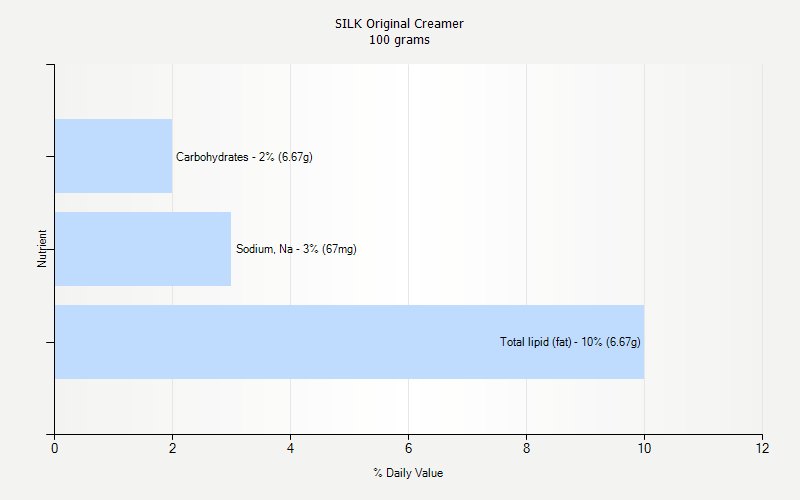
Task: Click the 10 tick label on x-axis
Action: [x=644, y=449]
